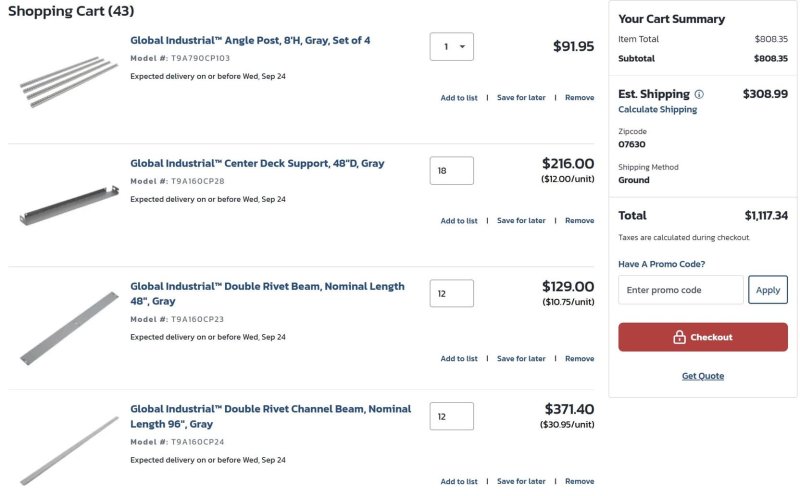Open the Calculate Shipping link
The width and height of the screenshot is (800, 496).
[657, 110]
